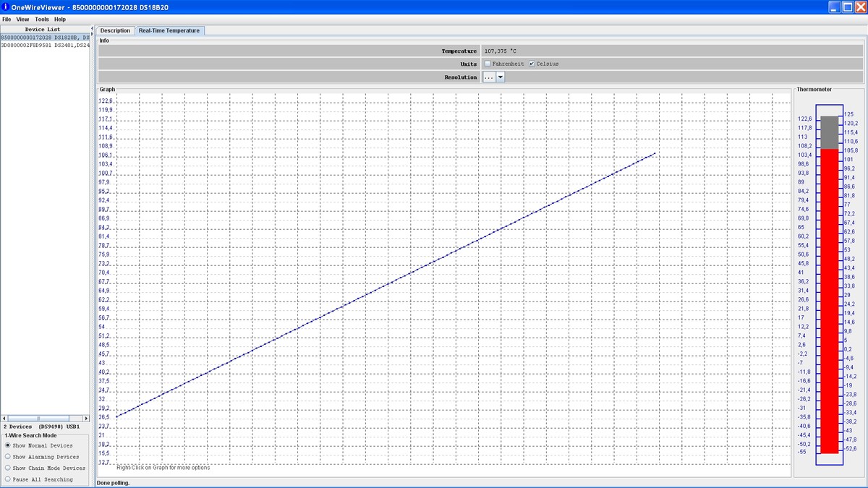868x488 pixels.
Task: Click the device list horizontal scrollbar thumb
Action: (x=39, y=419)
